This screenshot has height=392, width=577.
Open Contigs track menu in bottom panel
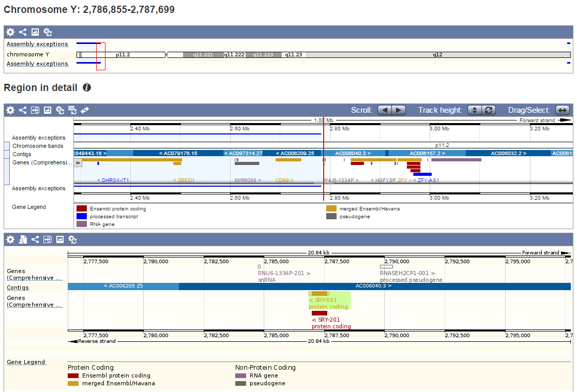(18, 288)
